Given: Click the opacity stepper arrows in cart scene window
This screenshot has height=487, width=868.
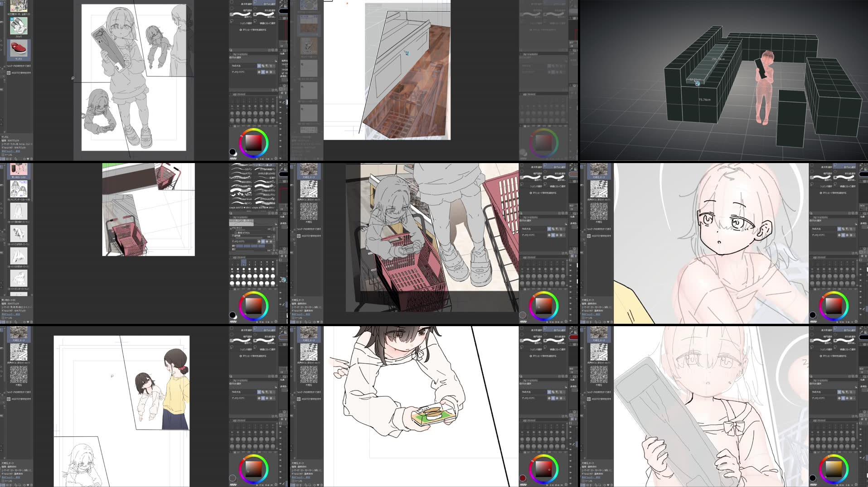Looking at the screenshot, I should coord(272,236).
